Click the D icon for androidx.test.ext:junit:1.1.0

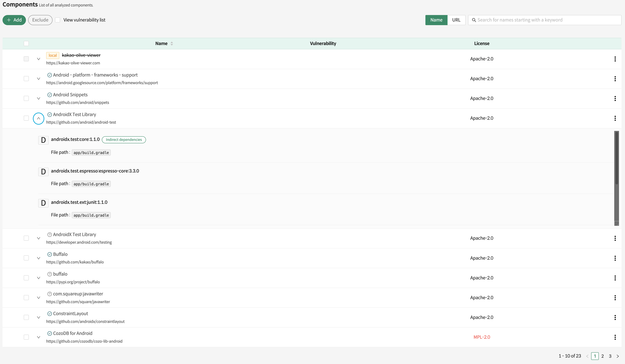(43, 203)
